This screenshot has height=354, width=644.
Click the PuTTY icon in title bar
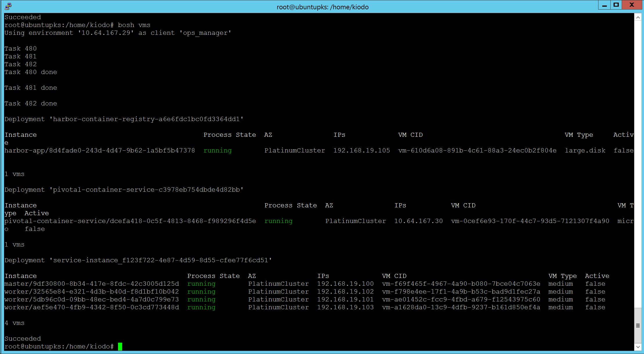8,6
